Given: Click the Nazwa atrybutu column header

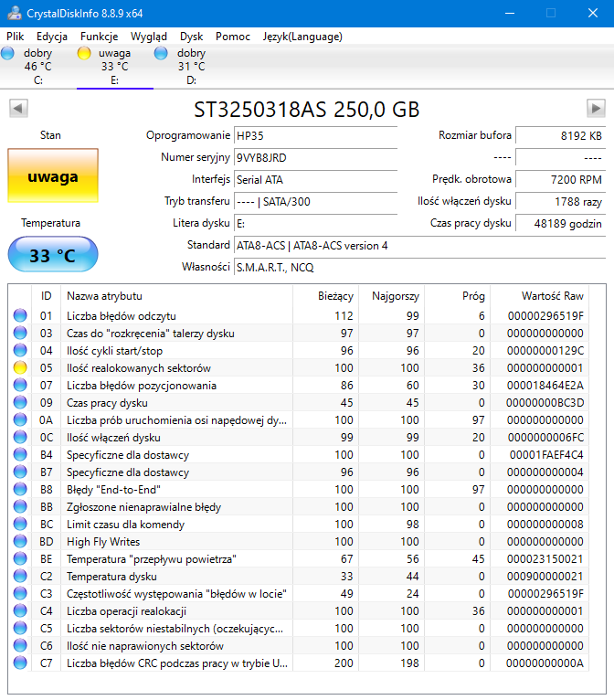Looking at the screenshot, I should (x=176, y=296).
